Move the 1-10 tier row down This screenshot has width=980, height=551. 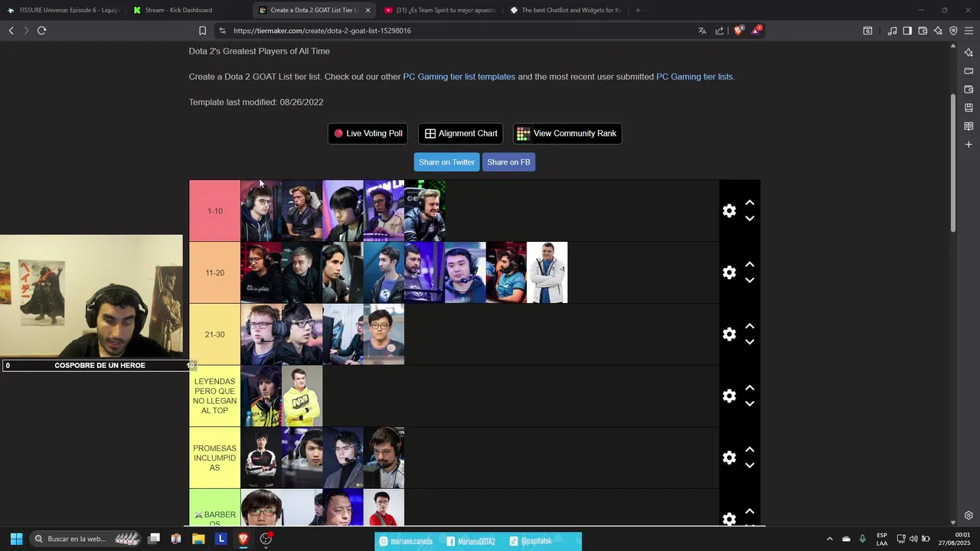[x=750, y=219]
